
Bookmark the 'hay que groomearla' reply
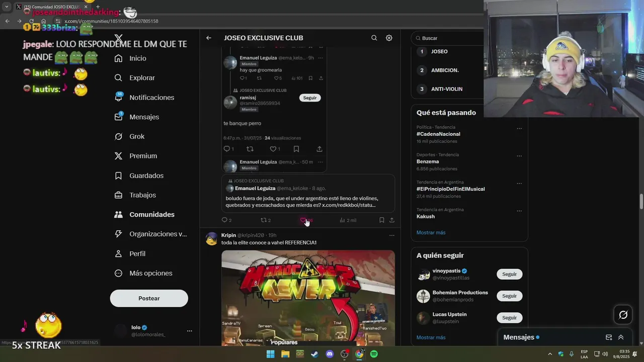[310, 78]
